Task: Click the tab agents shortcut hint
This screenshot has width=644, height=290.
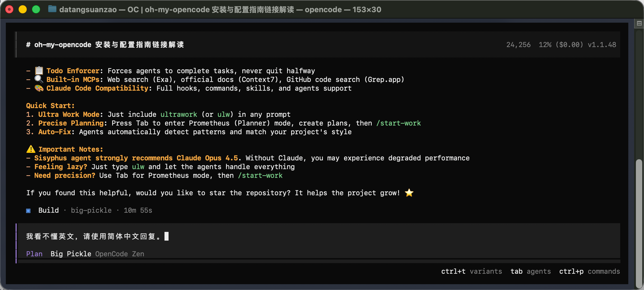Action: coord(531,271)
